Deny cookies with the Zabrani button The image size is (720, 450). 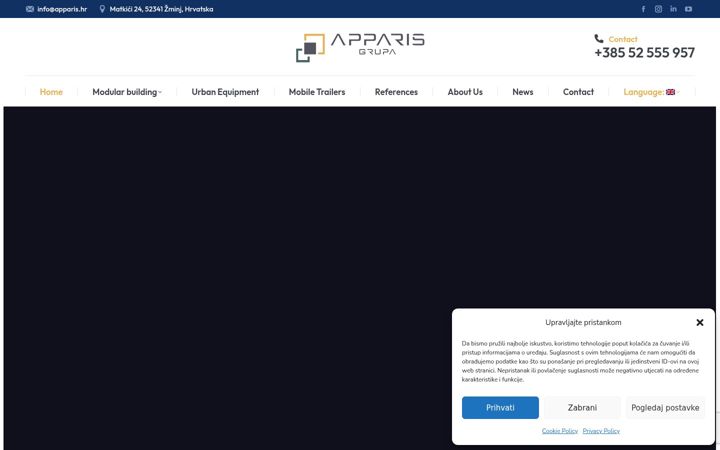(582, 408)
